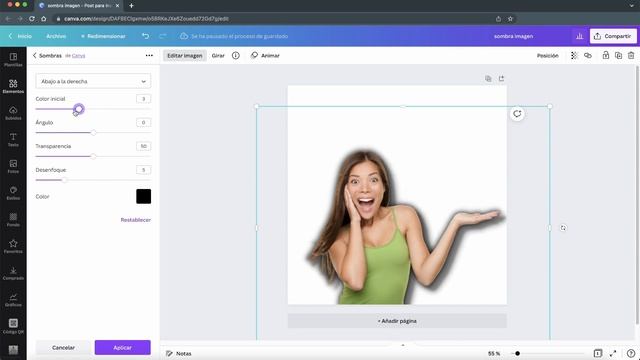Open the Gráficos sidebar panel
This screenshot has height=360, width=640.
click(13, 300)
